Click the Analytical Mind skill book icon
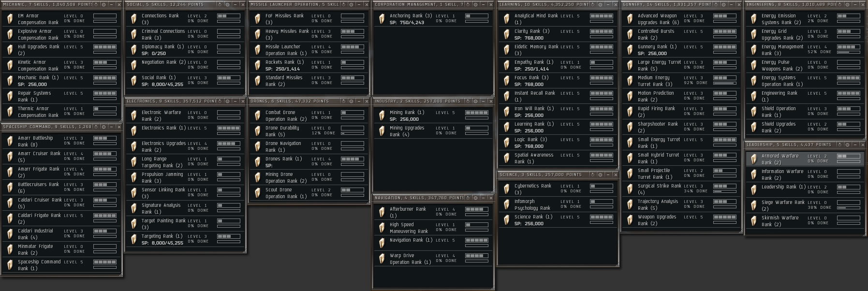 click(506, 19)
